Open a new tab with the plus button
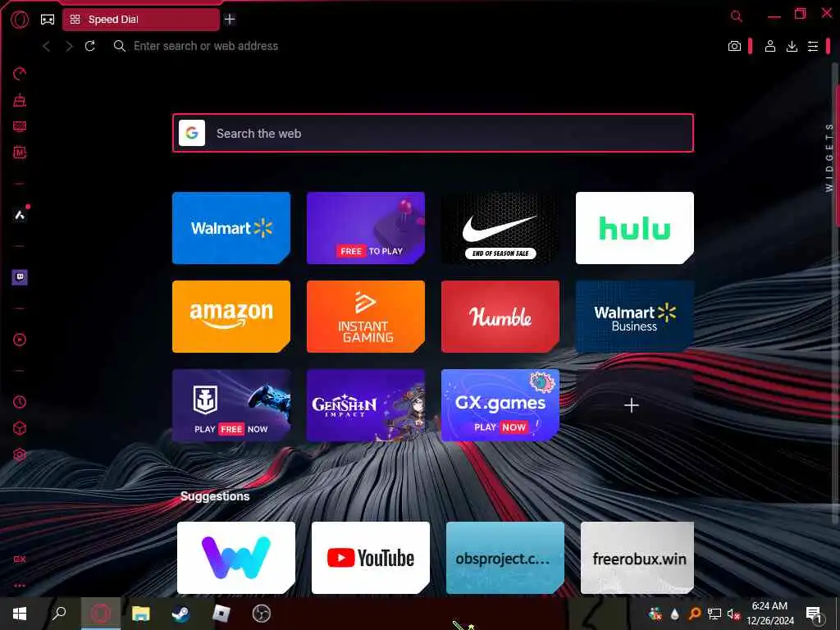This screenshot has height=630, width=840. (230, 20)
